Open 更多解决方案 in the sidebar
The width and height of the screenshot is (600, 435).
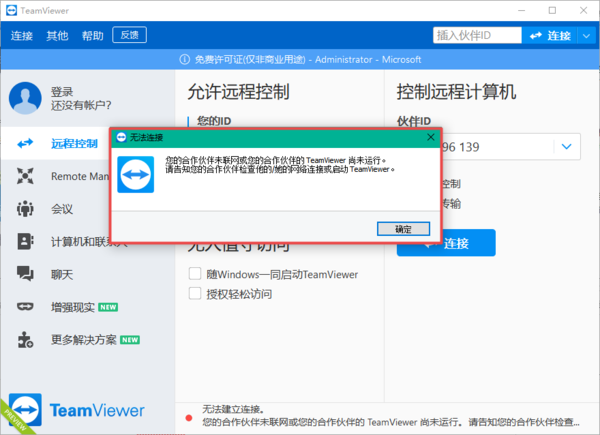tap(82, 339)
